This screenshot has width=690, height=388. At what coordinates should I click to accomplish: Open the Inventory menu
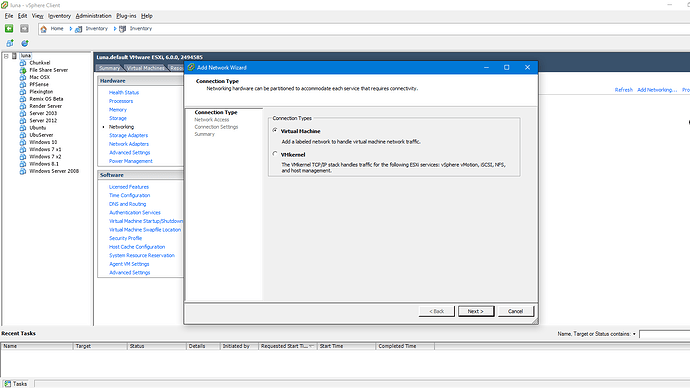[59, 16]
